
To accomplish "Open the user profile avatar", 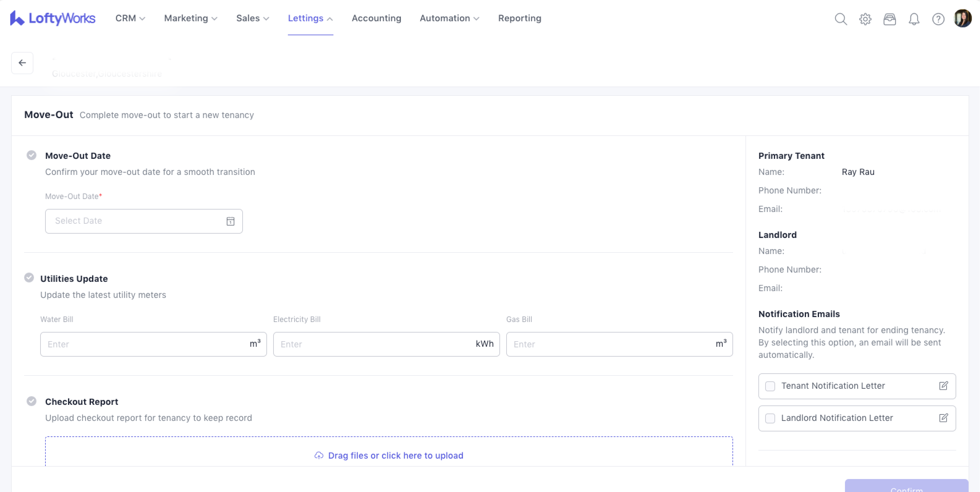I will [962, 18].
